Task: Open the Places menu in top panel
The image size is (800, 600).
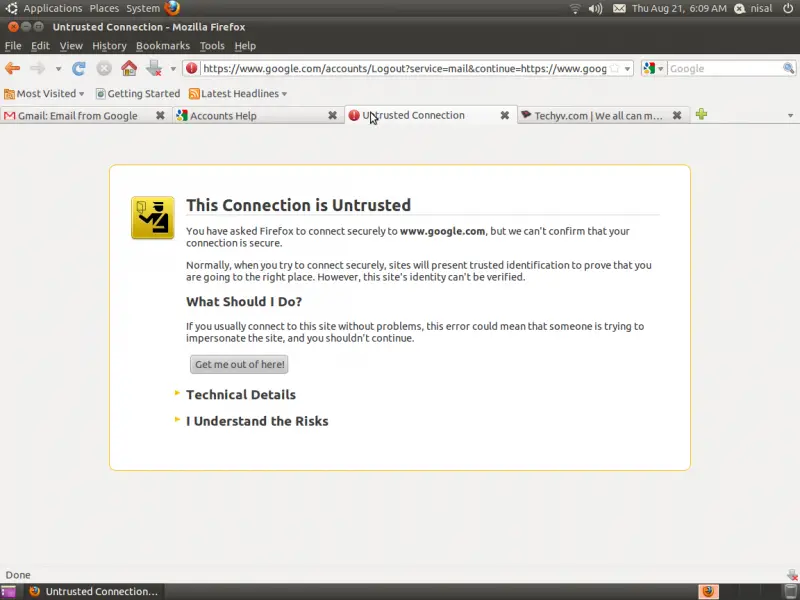Action: coord(104,8)
